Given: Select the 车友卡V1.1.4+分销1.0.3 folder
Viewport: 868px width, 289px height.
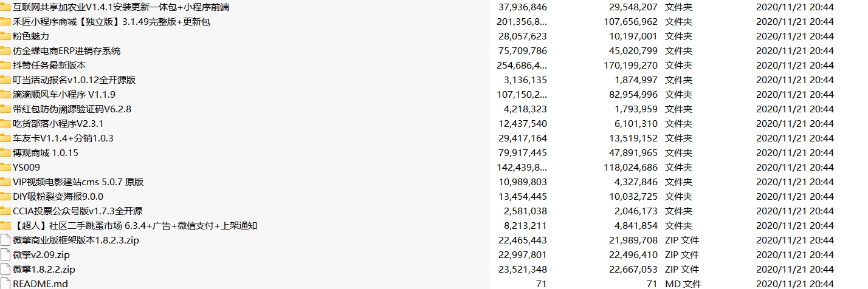Looking at the screenshot, I should [63, 138].
